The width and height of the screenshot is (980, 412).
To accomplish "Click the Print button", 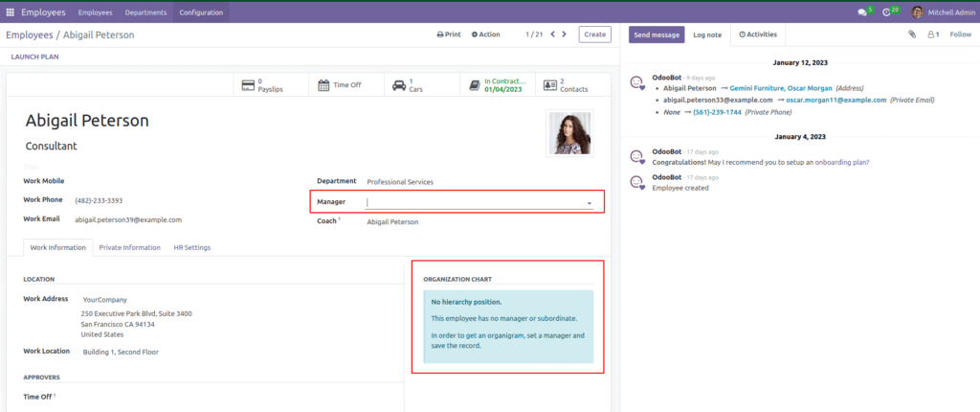I will tap(449, 34).
